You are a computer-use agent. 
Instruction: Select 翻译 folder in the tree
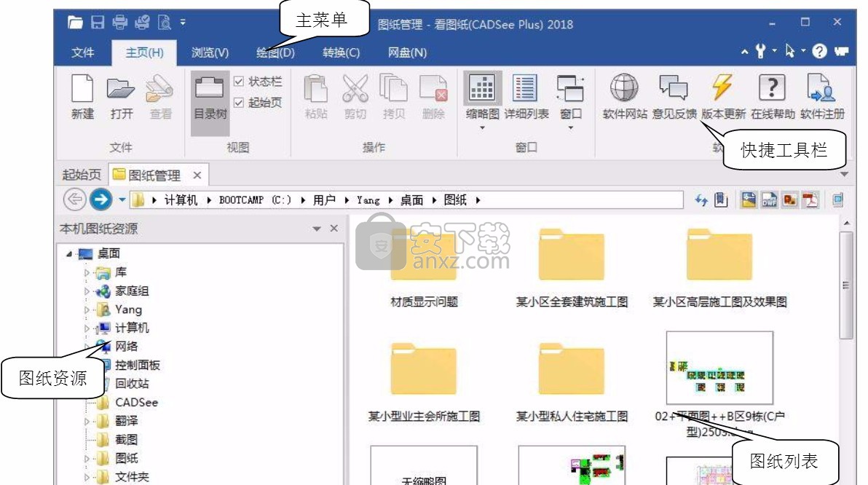point(126,421)
